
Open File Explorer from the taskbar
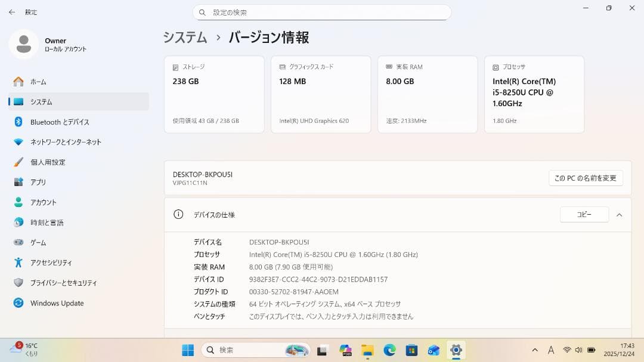point(368,351)
